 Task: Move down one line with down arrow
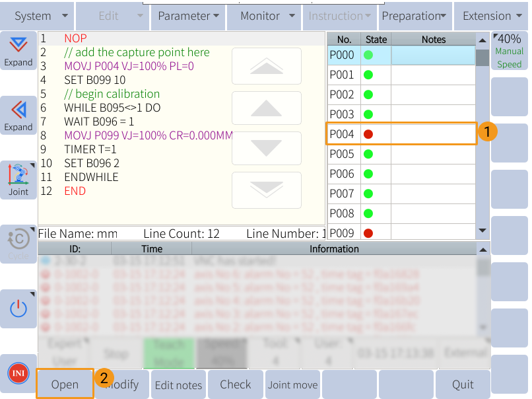click(266, 148)
